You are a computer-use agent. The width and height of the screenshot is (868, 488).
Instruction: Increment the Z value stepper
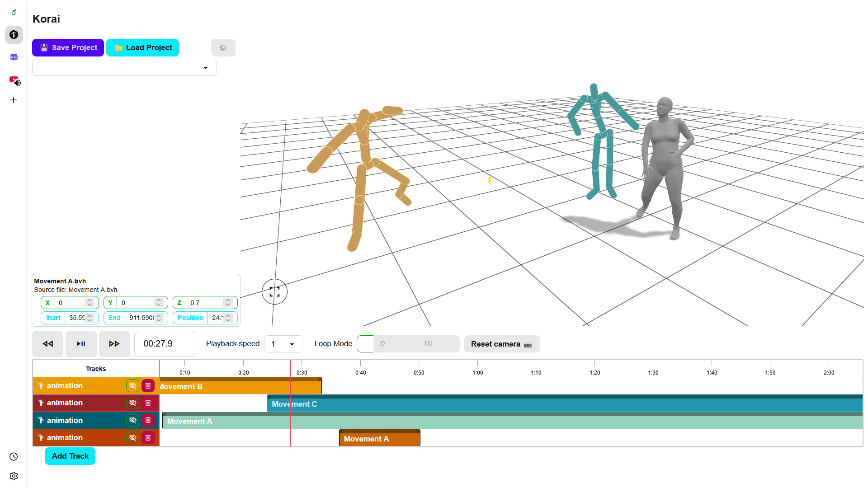coord(228,300)
